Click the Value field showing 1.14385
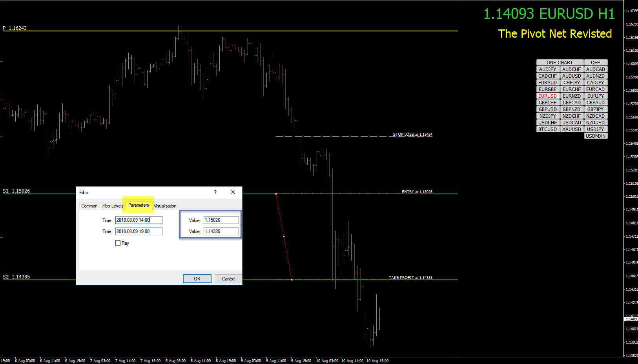Screen dimensions: 638x364 pyautogui.click(x=221, y=231)
